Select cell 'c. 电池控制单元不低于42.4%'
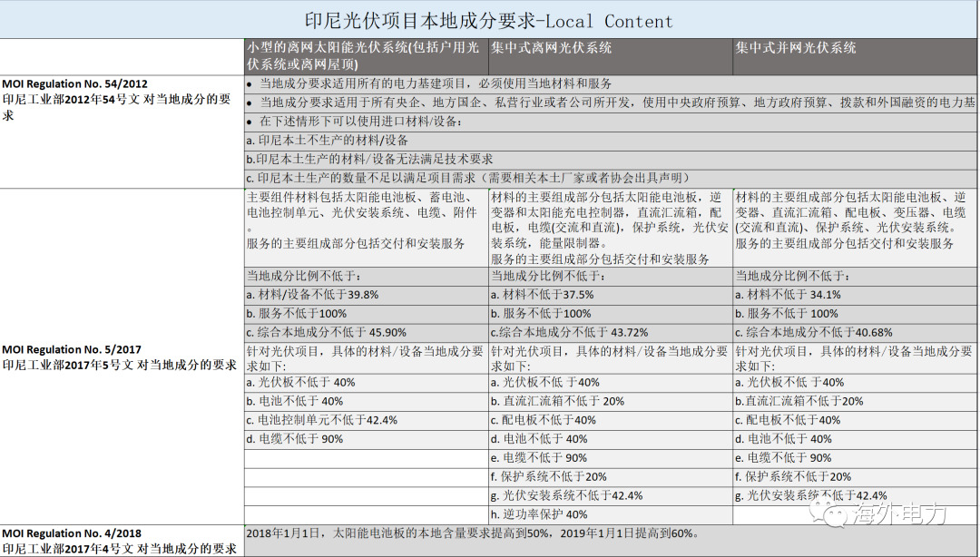The image size is (980, 557). click(x=367, y=420)
